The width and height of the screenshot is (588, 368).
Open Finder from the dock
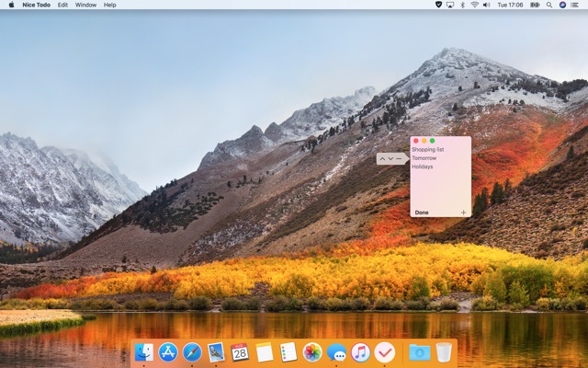pyautogui.click(x=144, y=352)
